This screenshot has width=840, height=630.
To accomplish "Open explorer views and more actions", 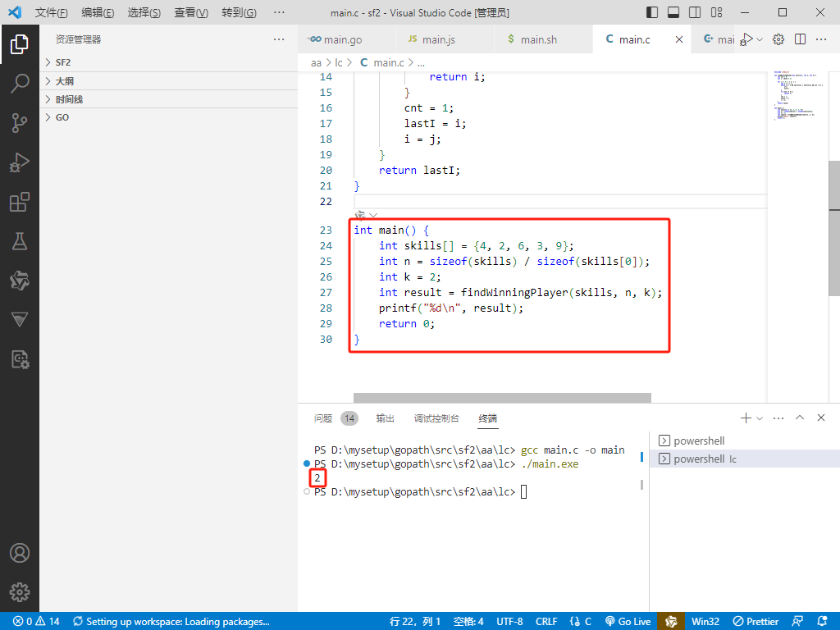I will (x=279, y=39).
